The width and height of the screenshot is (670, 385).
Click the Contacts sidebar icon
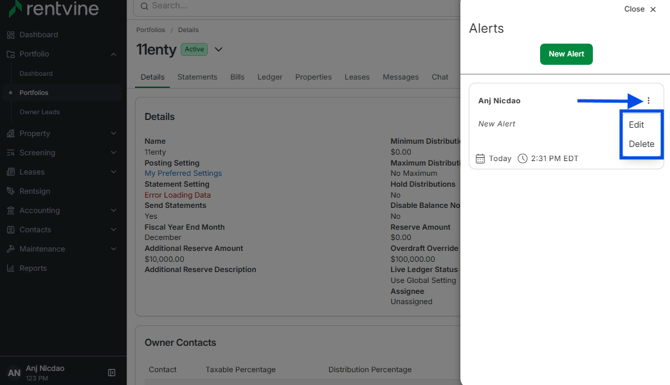(x=11, y=229)
